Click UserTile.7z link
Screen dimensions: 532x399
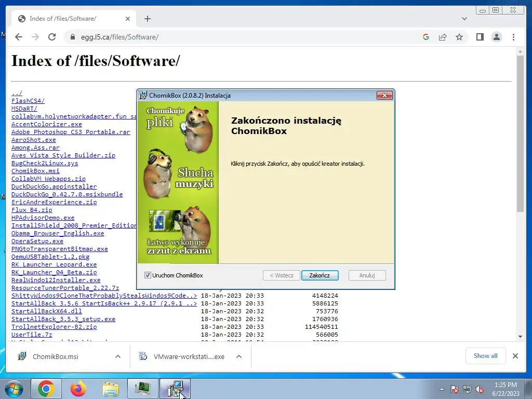pos(32,335)
